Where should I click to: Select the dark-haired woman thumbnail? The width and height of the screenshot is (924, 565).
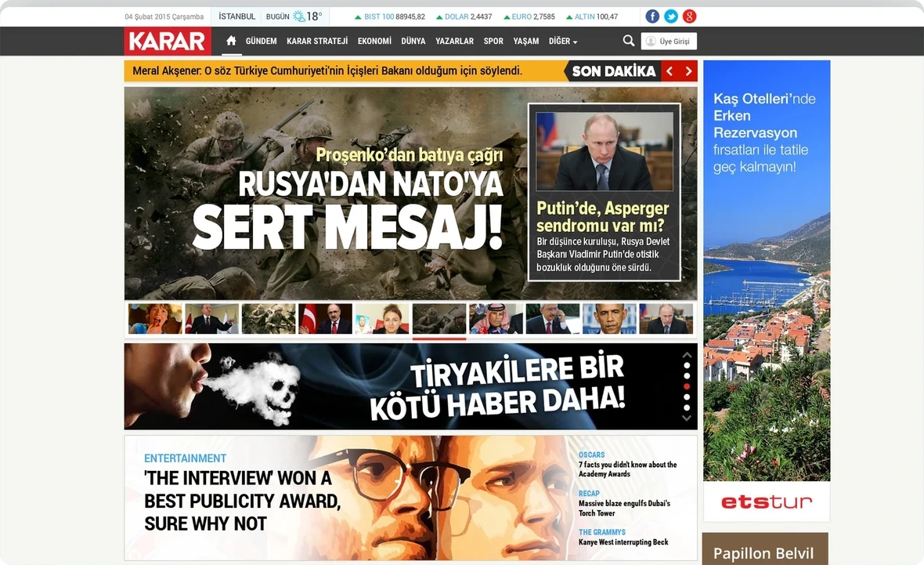382,319
